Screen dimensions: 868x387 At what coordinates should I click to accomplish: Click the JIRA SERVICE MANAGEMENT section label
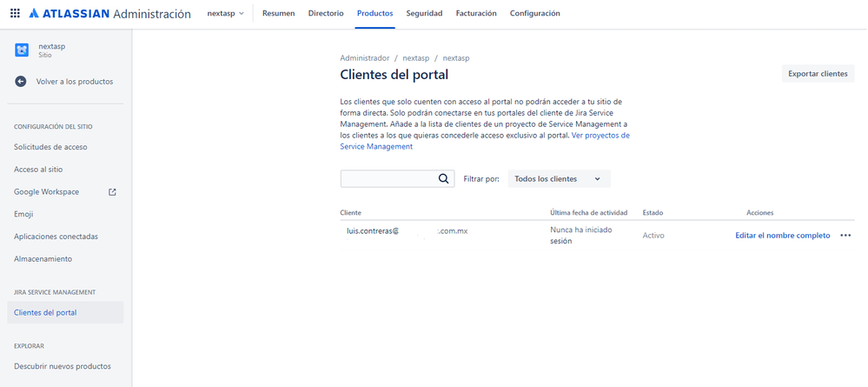pos(55,291)
